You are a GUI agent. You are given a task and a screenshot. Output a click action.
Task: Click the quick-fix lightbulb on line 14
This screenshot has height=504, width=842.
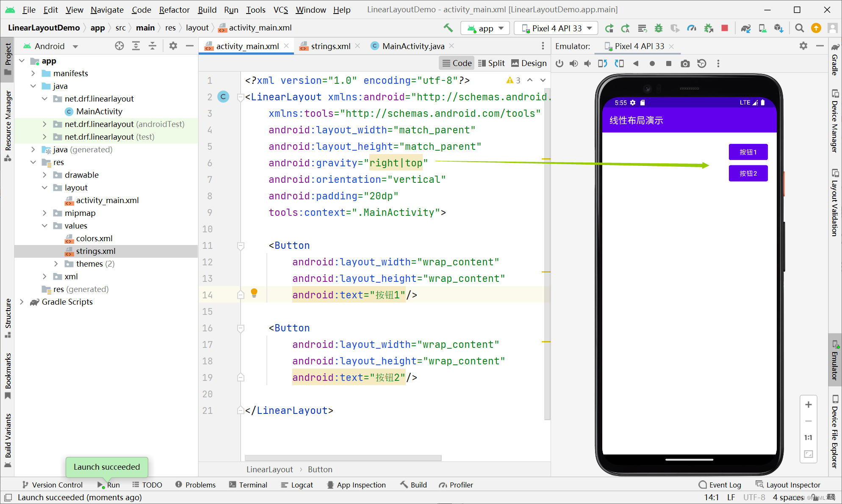click(x=254, y=292)
